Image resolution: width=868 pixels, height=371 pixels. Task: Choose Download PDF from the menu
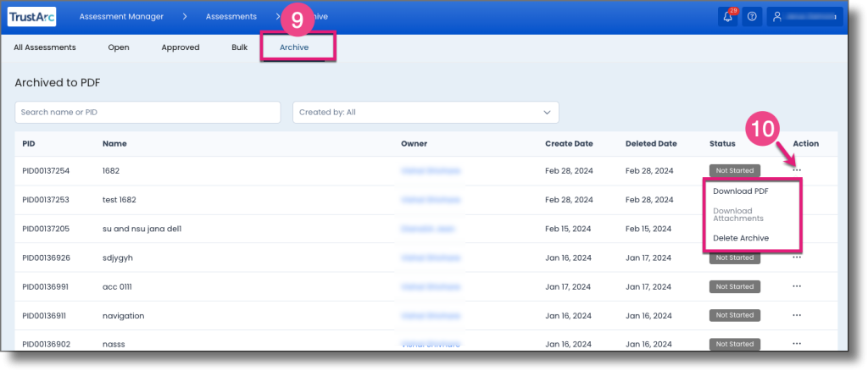(x=741, y=191)
